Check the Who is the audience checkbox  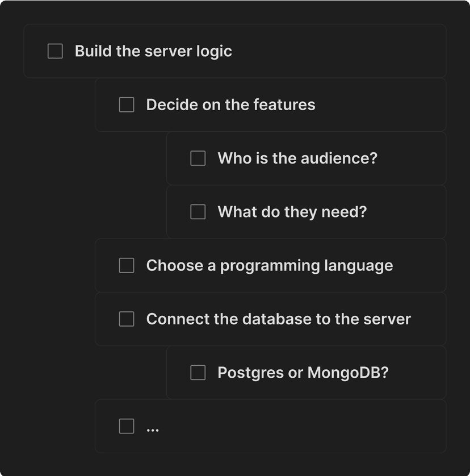point(198,158)
